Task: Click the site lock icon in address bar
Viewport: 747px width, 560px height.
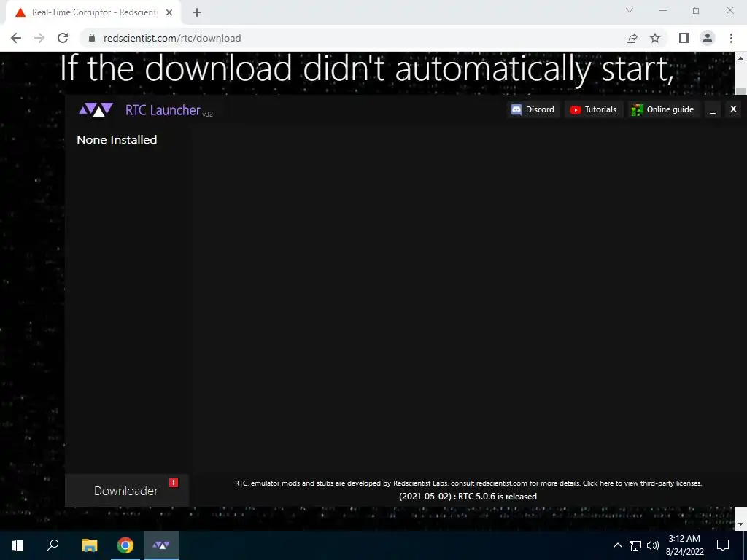Action: click(x=92, y=38)
